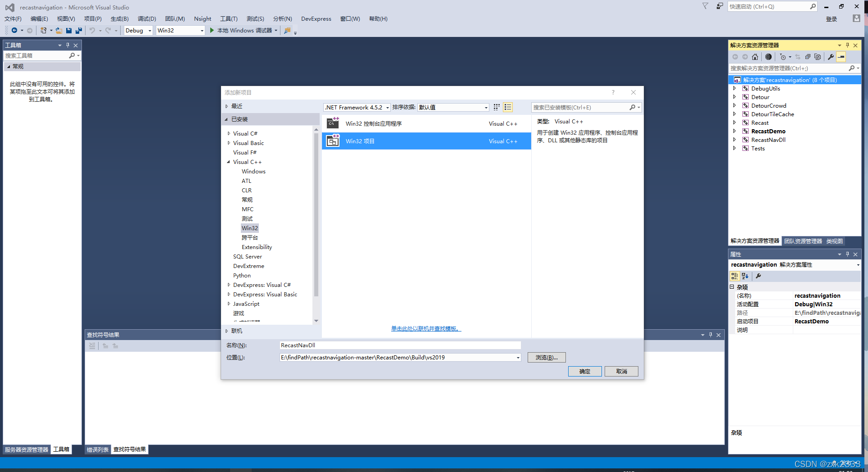Switch to the 类视图 tab
868x472 pixels.
(835, 241)
